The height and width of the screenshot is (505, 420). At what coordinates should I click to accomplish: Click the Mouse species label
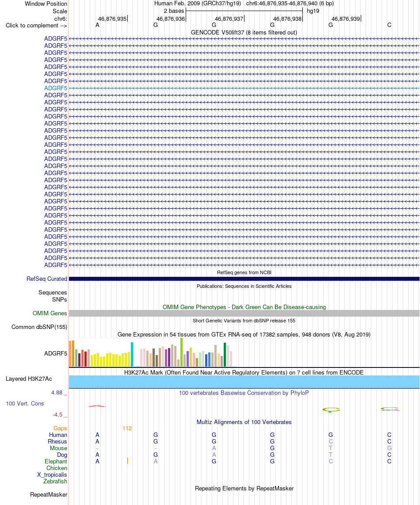point(59,448)
